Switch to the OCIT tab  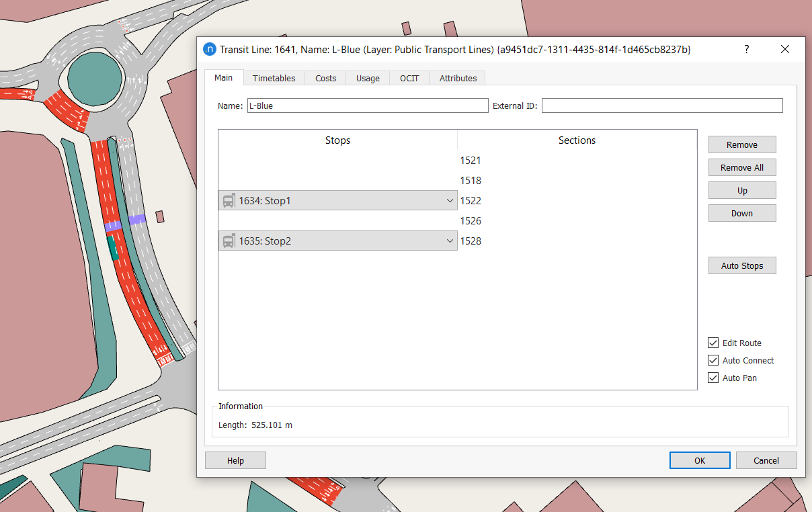(409, 78)
